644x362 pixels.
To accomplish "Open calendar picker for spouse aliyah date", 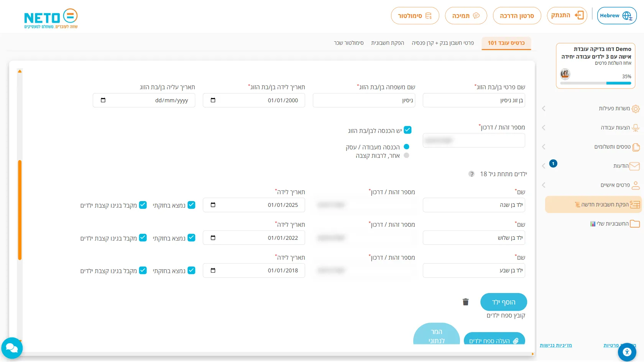I will click(x=103, y=100).
